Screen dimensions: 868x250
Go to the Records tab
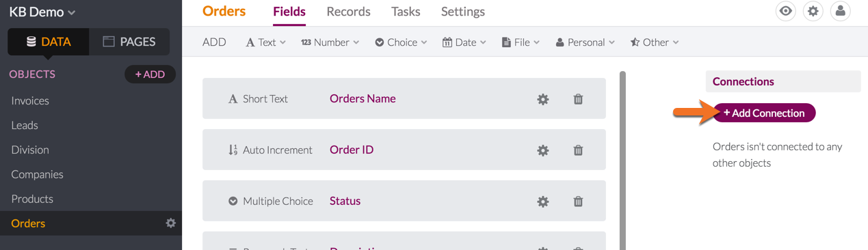pyautogui.click(x=348, y=12)
